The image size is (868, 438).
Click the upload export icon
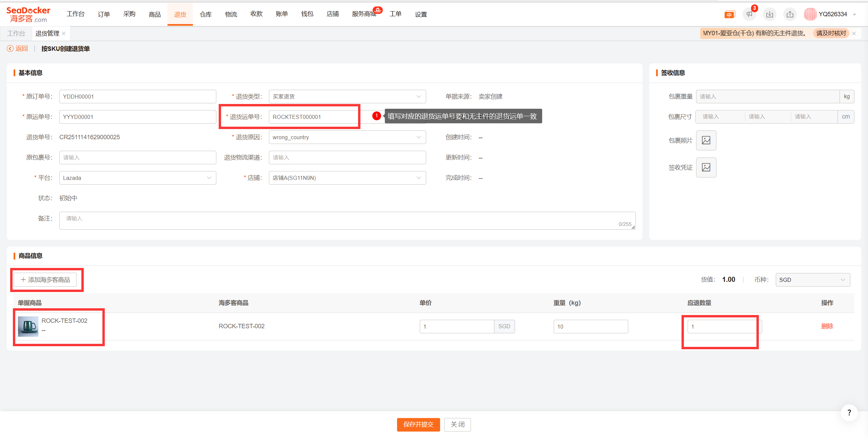point(790,14)
